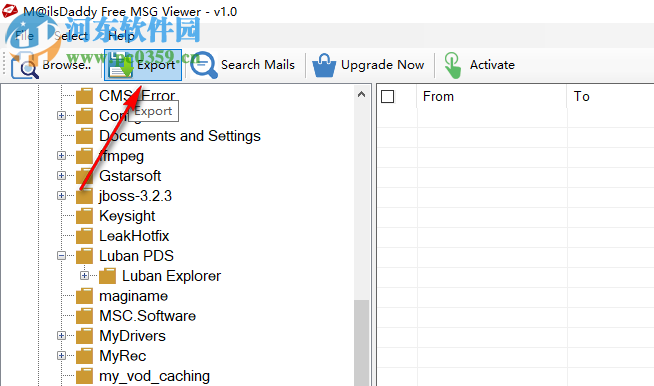Image resolution: width=654 pixels, height=386 pixels.
Task: Tick the select-all checkbox in mail list header
Action: (387, 96)
